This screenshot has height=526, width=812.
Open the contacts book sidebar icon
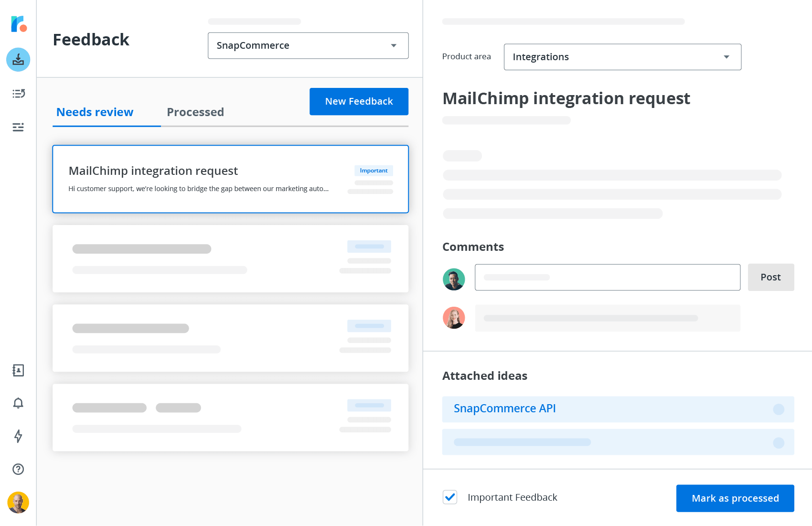pos(18,370)
